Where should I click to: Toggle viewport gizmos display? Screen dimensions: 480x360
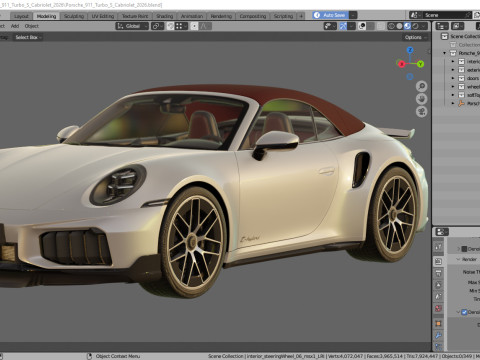[x=343, y=26]
